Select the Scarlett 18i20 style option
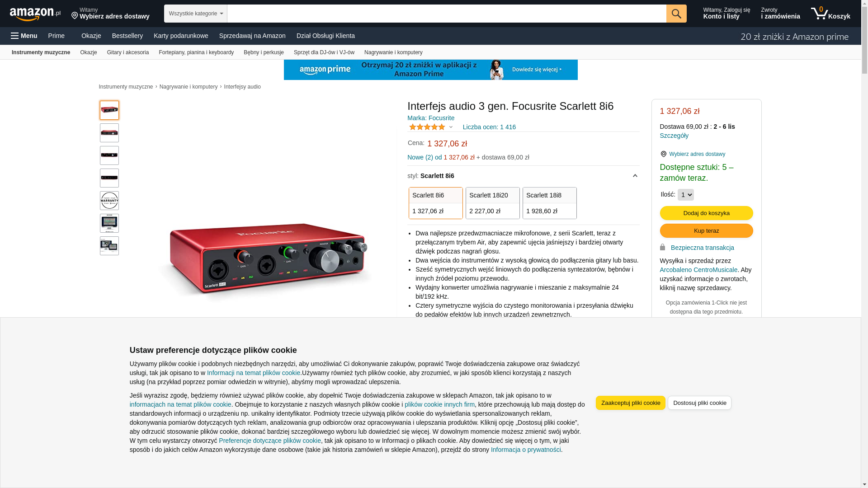Image resolution: width=868 pixels, height=488 pixels. coord(492,203)
